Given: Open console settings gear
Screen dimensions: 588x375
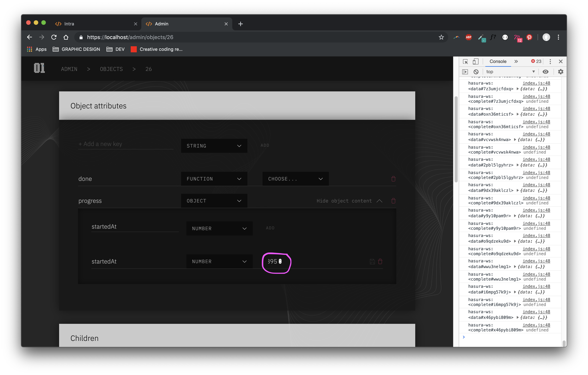Looking at the screenshot, I should 560,72.
